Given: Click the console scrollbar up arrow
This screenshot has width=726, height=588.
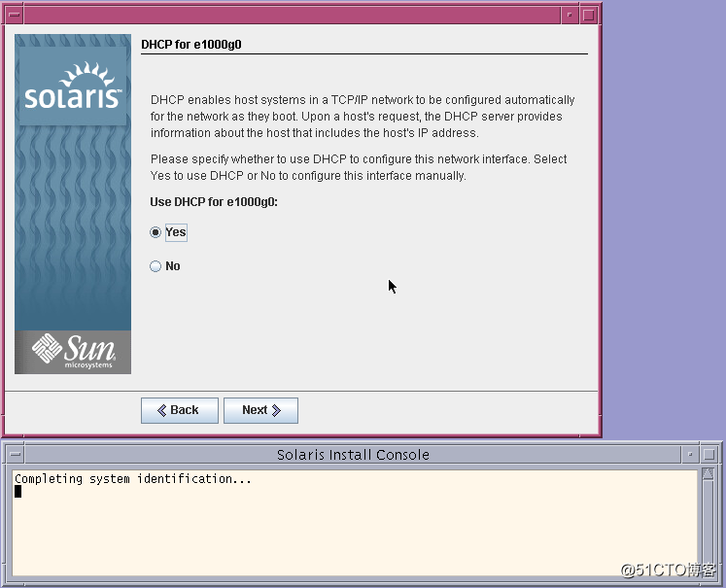Looking at the screenshot, I should pos(708,473).
